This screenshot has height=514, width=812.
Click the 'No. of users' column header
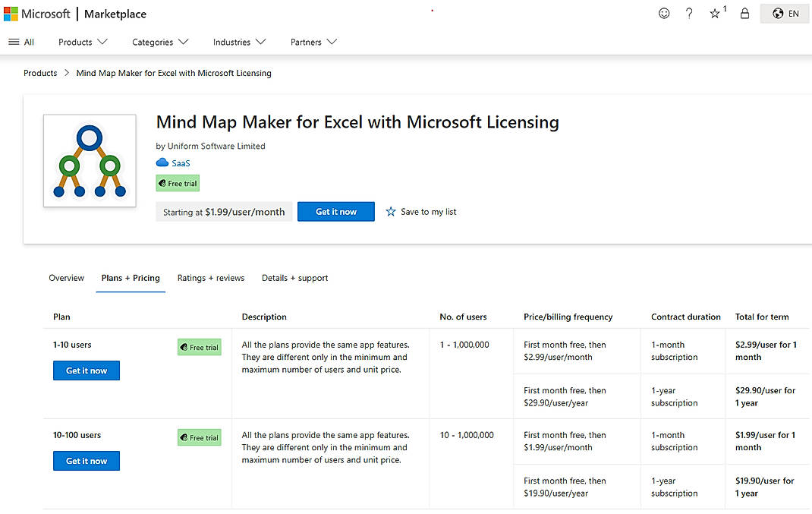coord(463,317)
